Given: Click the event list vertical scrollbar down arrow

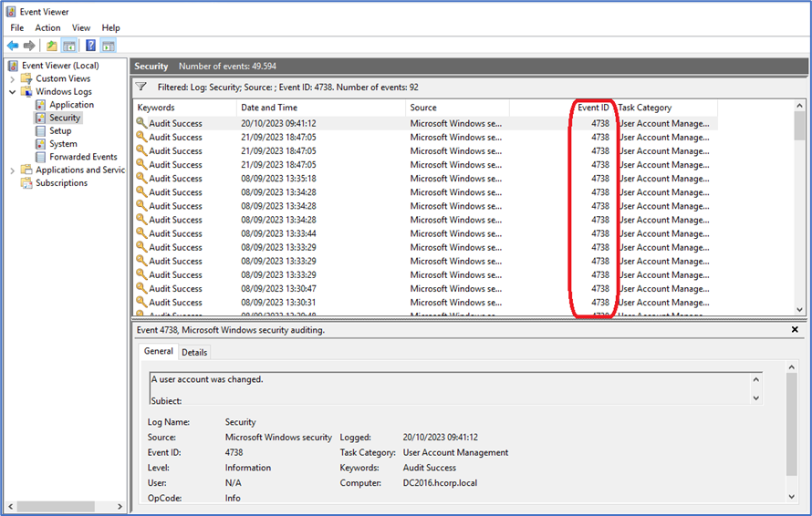Looking at the screenshot, I should pos(800,310).
